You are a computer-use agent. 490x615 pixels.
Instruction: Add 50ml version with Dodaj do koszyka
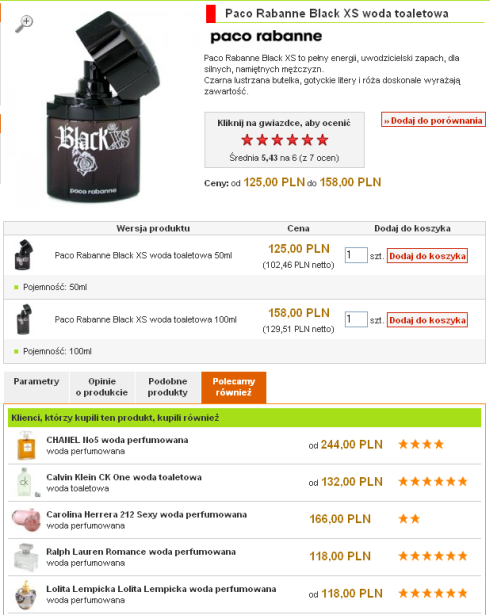click(427, 256)
